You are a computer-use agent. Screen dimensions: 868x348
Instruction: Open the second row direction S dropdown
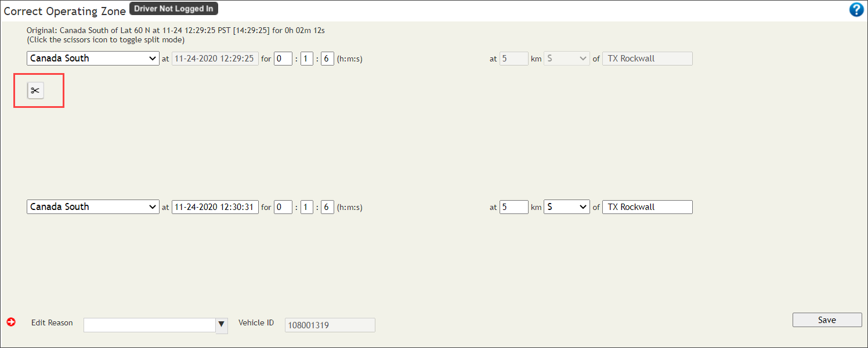566,207
